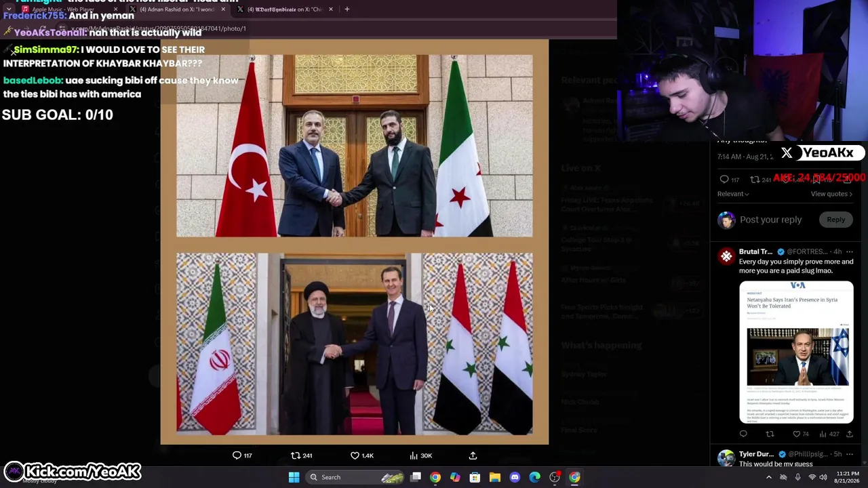Click the Turkey-Syria handshake photo
The image size is (868, 488).
[355, 146]
